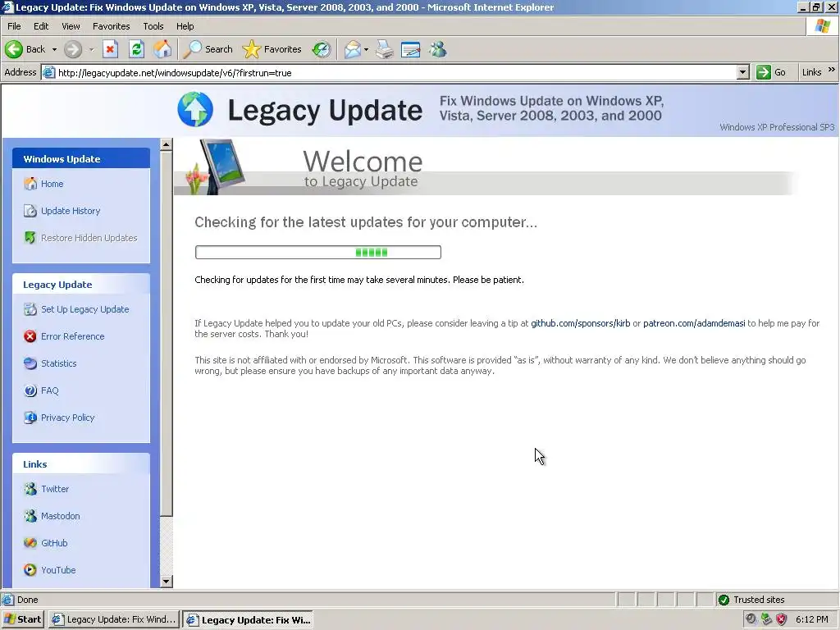Open the Privacy Policy link
This screenshot has height=630, width=840.
(x=67, y=418)
